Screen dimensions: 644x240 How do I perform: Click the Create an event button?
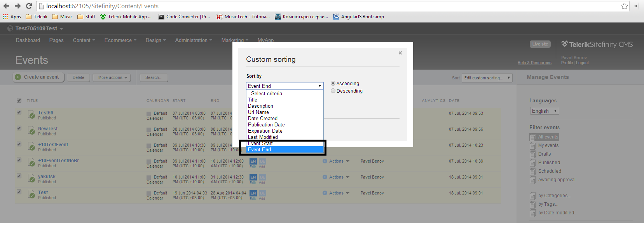tap(37, 77)
